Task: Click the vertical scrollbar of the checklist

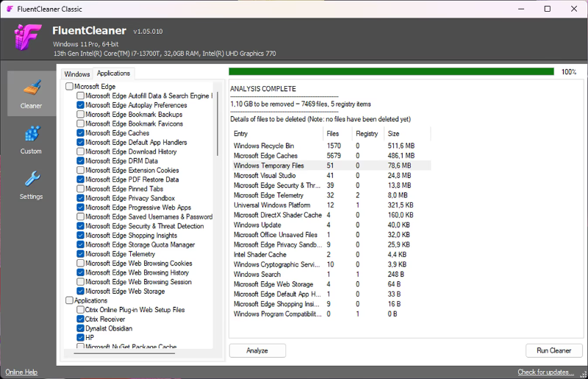Action: click(218, 124)
